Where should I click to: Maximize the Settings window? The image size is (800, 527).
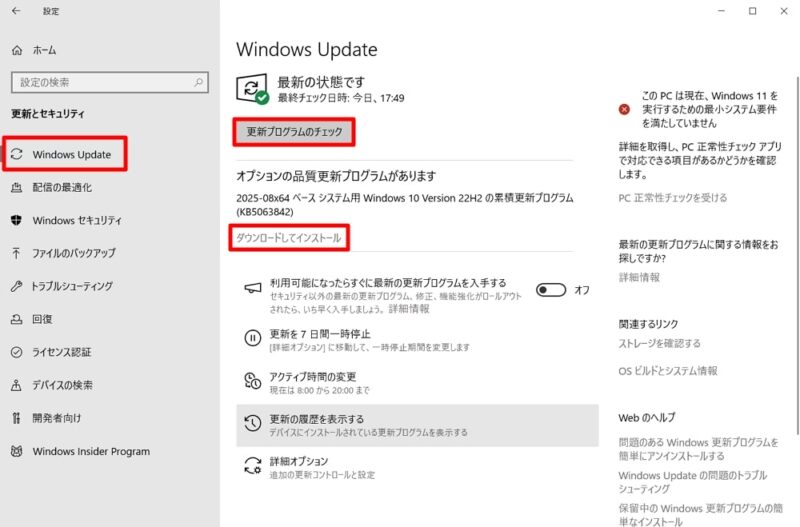point(753,11)
